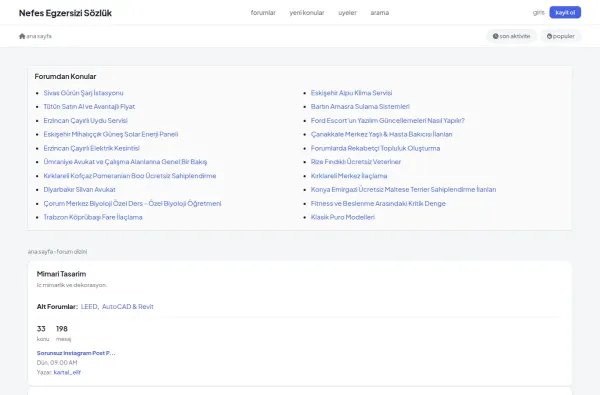Click the kayıt ol button

click(565, 12)
